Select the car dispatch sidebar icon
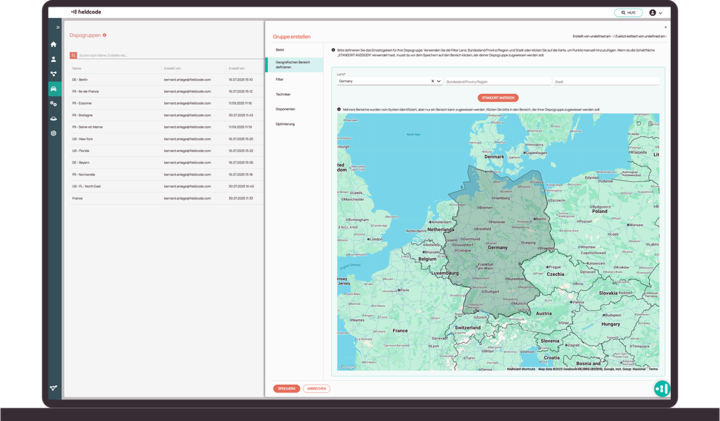Image resolution: width=720 pixels, height=421 pixels. click(54, 89)
